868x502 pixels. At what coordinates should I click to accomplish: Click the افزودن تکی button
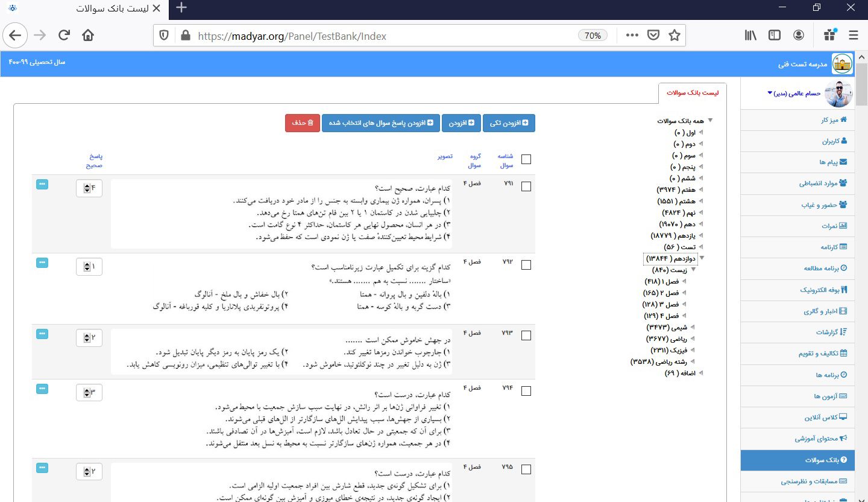509,122
